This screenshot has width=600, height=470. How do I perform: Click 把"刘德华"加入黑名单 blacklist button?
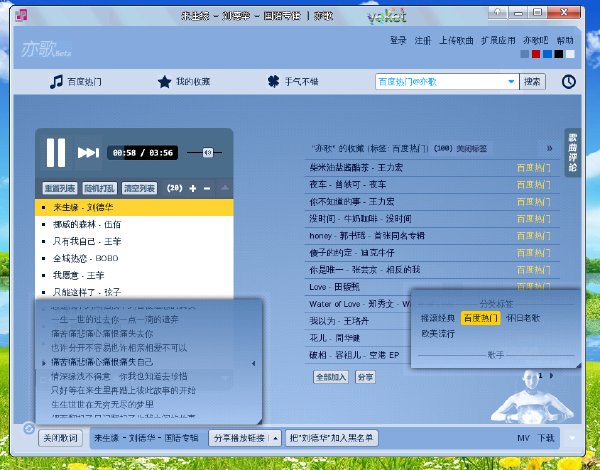332,438
